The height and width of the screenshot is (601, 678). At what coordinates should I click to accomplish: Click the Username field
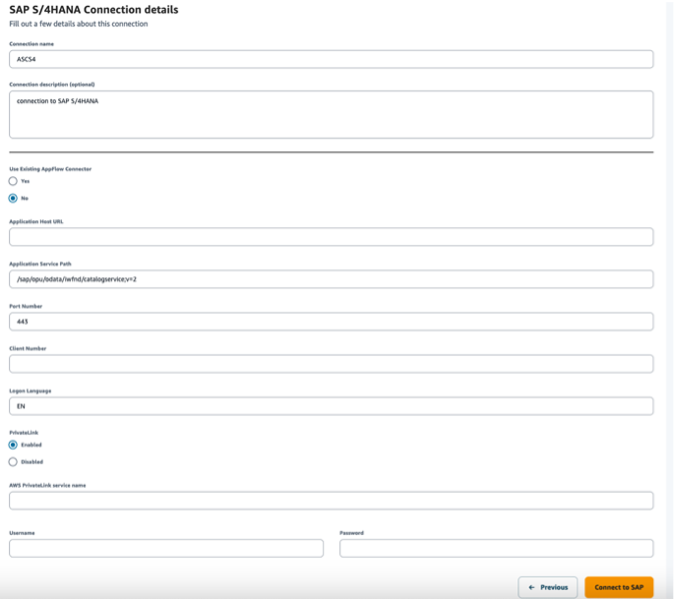(166, 548)
